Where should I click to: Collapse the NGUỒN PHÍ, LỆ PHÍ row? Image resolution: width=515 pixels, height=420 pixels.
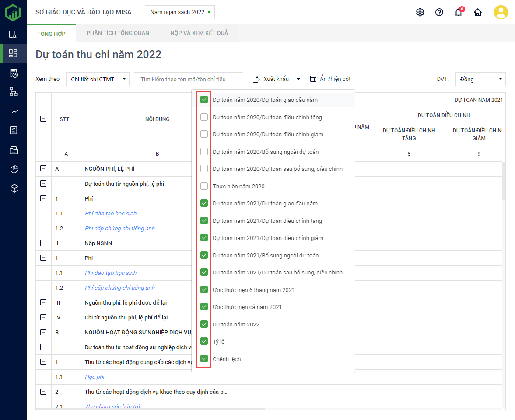click(x=43, y=169)
